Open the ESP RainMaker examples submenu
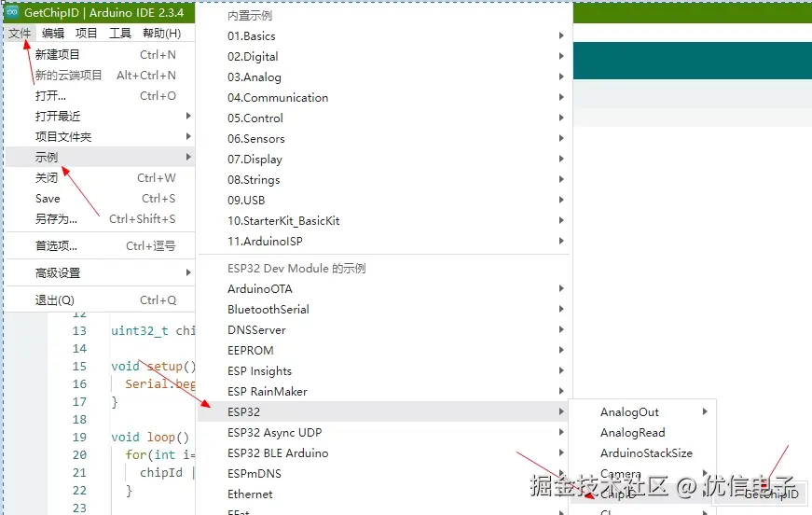This screenshot has height=515, width=812. (384, 391)
